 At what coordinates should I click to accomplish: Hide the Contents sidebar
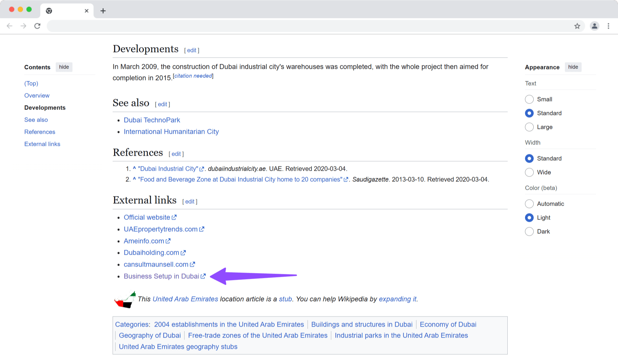[x=64, y=67]
